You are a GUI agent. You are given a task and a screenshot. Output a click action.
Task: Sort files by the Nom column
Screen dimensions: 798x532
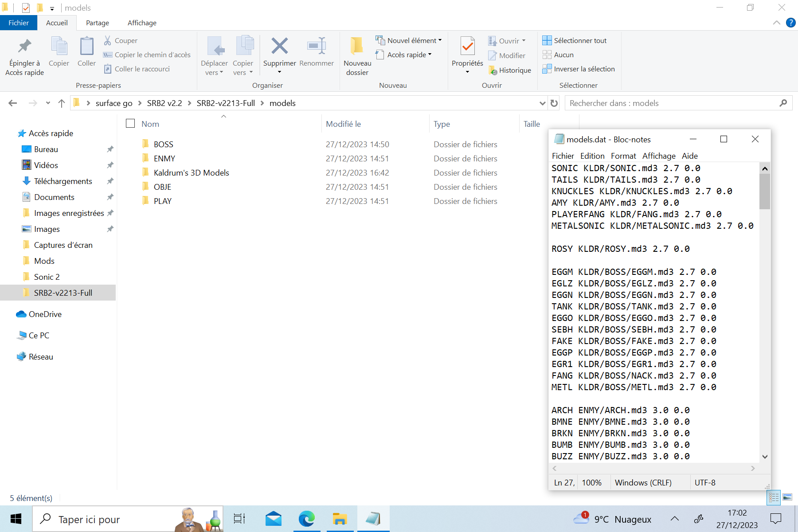click(x=150, y=124)
